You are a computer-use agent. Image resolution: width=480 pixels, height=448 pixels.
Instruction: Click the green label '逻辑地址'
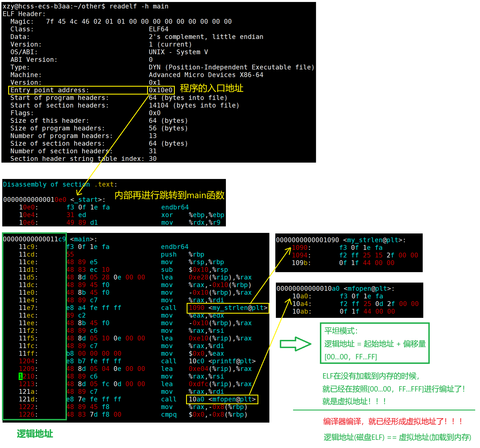click(x=35, y=434)
